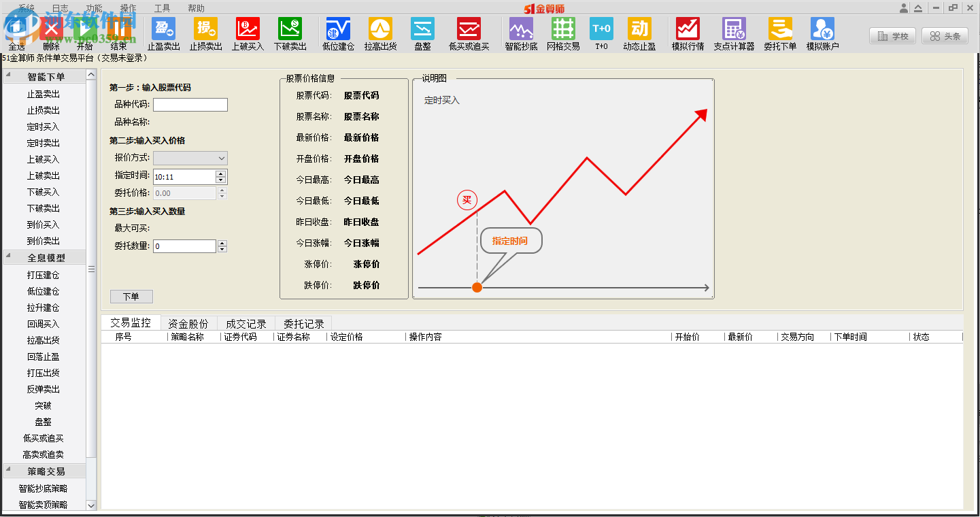This screenshot has height=517, width=980.
Task: Select the 上破买入 icon
Action: point(248,33)
